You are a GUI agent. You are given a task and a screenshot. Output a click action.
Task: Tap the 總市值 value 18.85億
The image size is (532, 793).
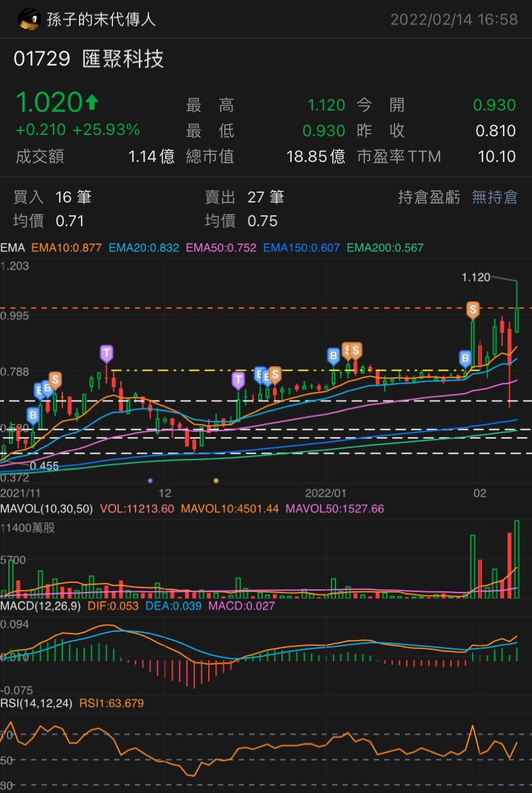coord(315,156)
